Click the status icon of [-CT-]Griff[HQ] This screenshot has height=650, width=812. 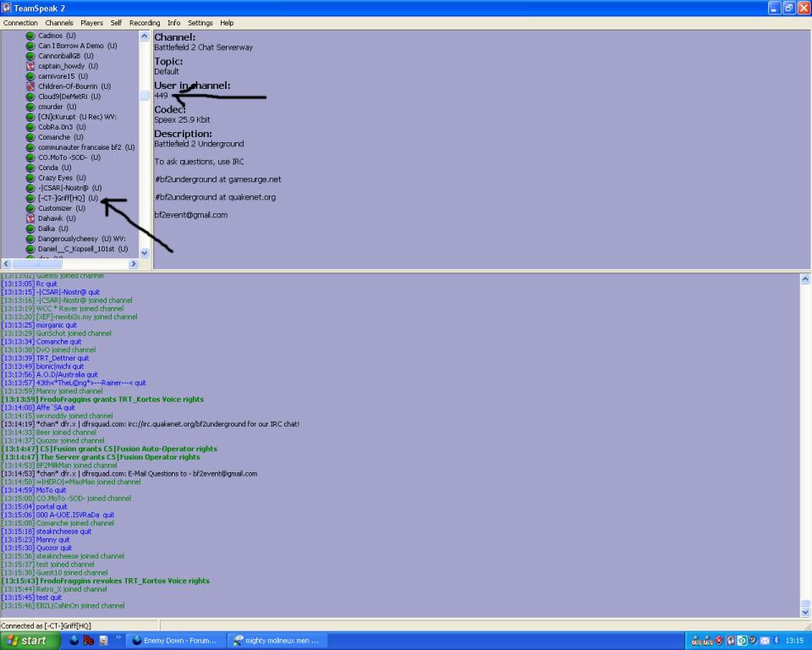coord(30,198)
